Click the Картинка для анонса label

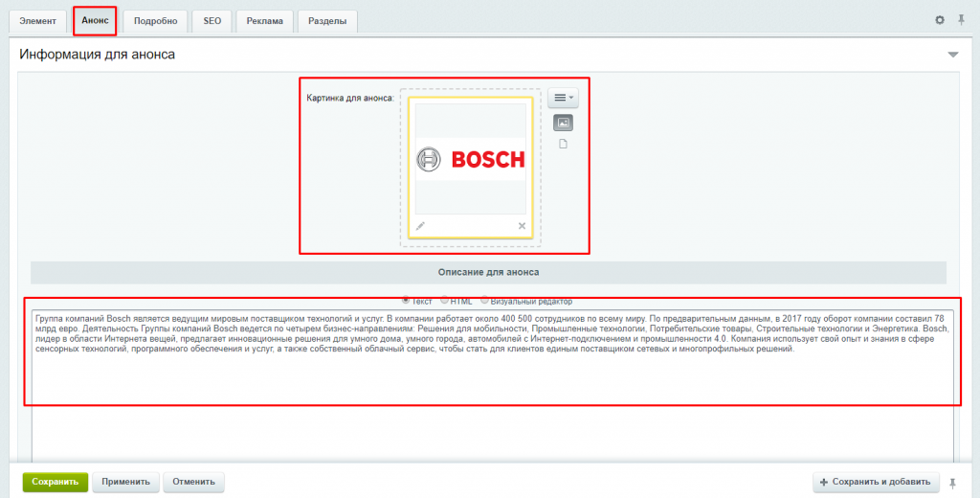click(x=350, y=99)
